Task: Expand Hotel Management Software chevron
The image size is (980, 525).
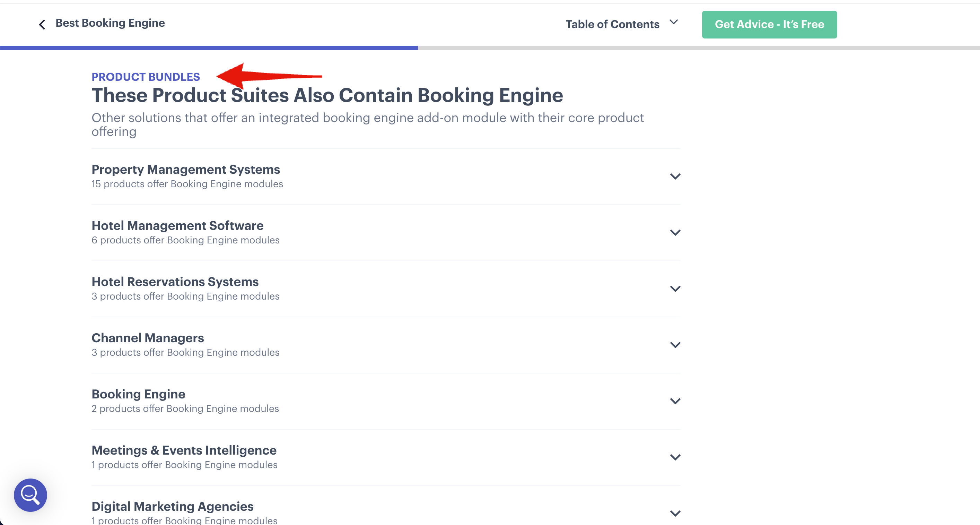Action: pyautogui.click(x=675, y=233)
